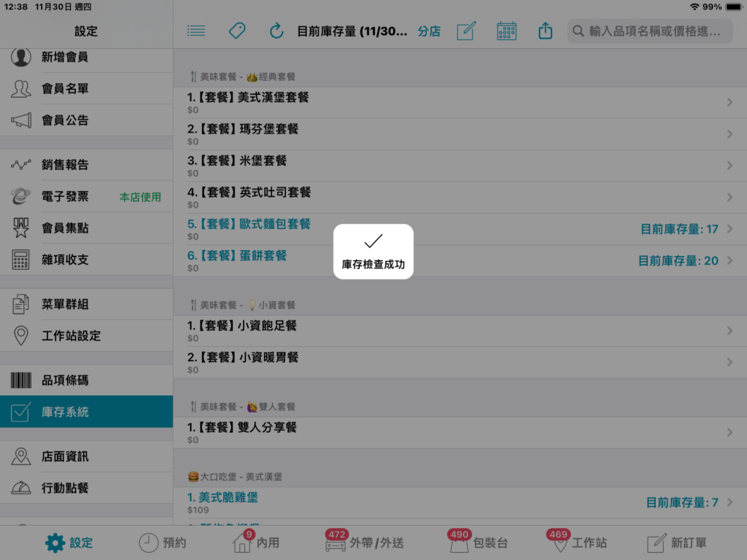This screenshot has width=747, height=560.
Task: Tap 目前庫存量: 7 value
Action: (682, 502)
